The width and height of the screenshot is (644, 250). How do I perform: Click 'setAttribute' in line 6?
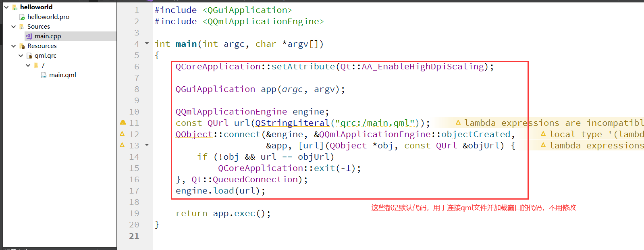point(303,67)
